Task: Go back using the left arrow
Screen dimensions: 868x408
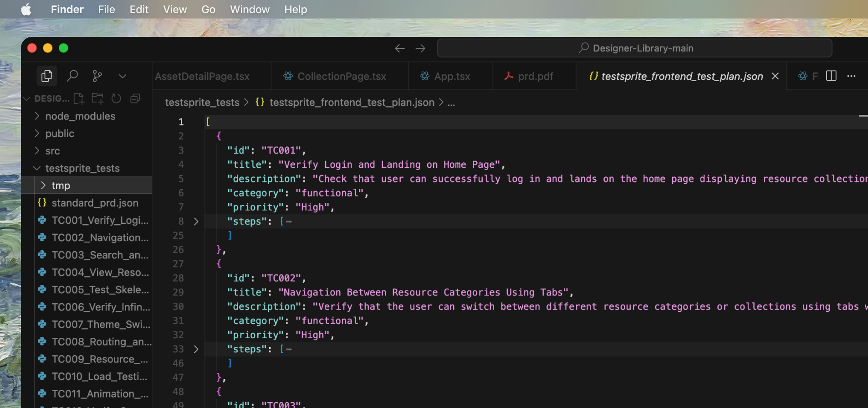Action: coord(399,48)
